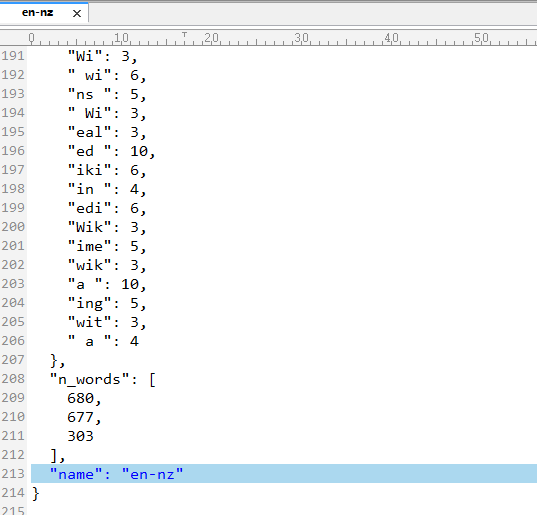
Task: Click the ruler at column mark 20
Action: pyautogui.click(x=211, y=38)
